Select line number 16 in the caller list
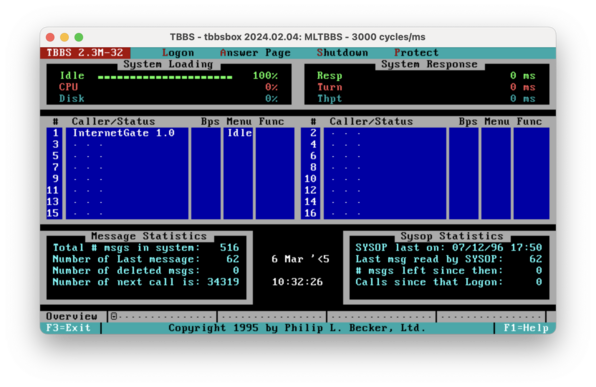596x387 pixels. click(310, 213)
